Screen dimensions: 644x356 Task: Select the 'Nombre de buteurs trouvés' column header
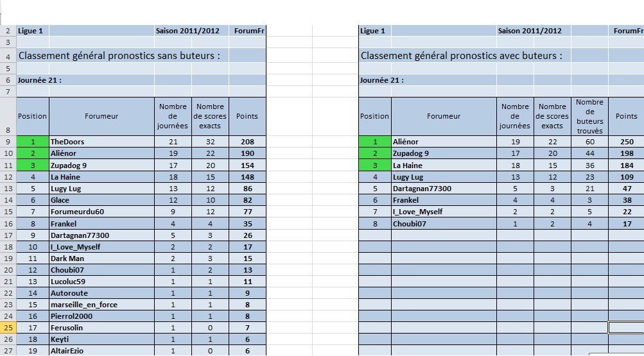coord(589,116)
